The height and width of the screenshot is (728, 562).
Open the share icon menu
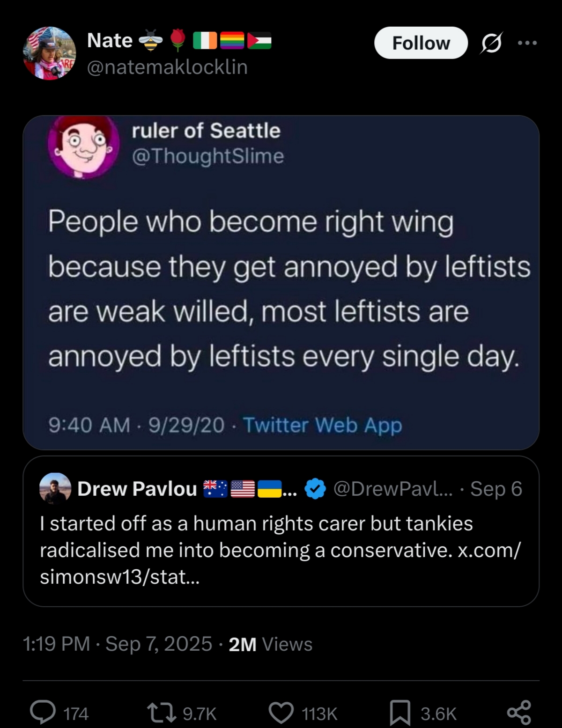click(519, 713)
